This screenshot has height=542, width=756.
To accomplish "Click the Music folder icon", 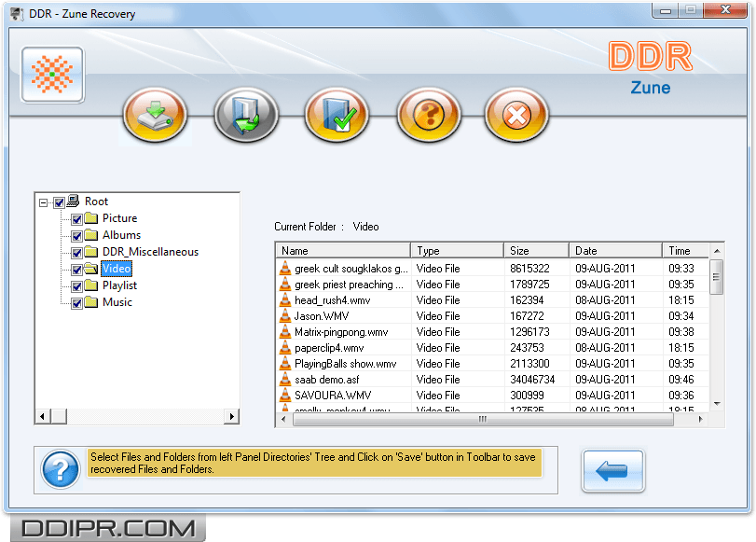I will 91,302.
